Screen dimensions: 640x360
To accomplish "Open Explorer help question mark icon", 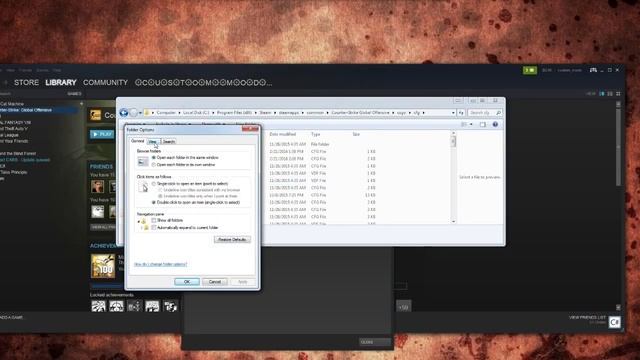I will (495, 124).
